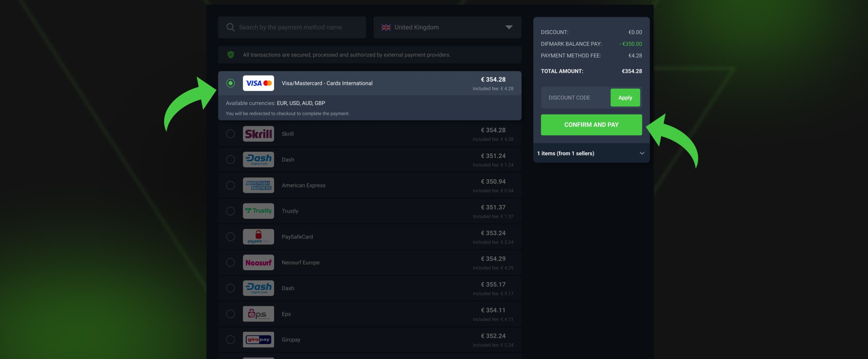Click the Neosurf logo
The image size is (868, 359).
tap(258, 262)
